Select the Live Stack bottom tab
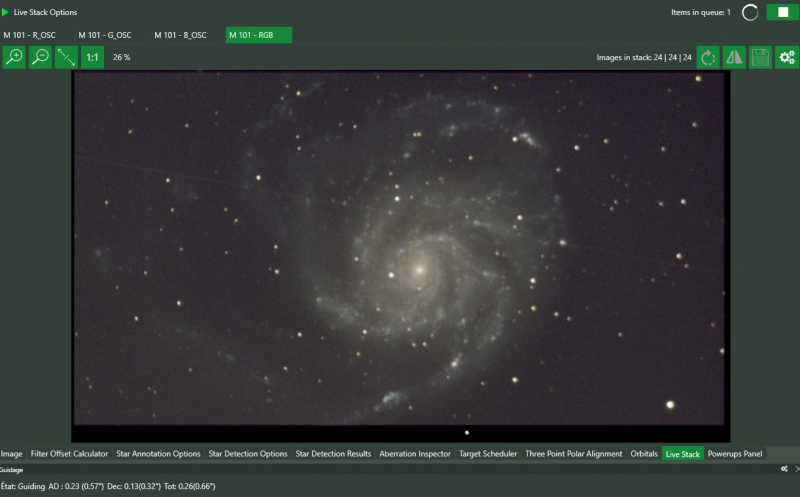 click(x=683, y=454)
